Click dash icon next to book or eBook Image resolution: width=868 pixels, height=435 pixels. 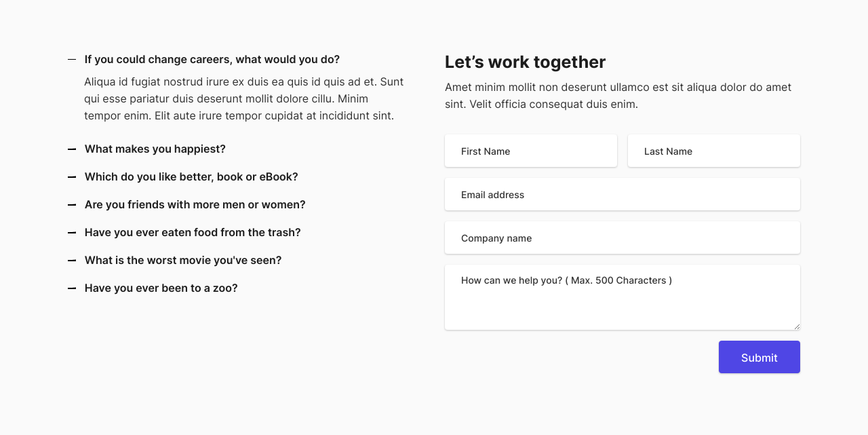tap(72, 177)
